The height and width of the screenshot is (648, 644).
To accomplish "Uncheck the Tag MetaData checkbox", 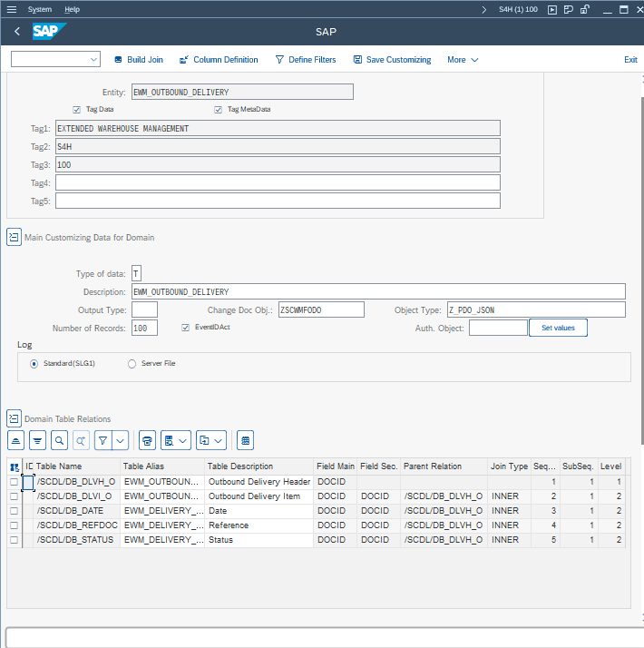I will pos(219,109).
